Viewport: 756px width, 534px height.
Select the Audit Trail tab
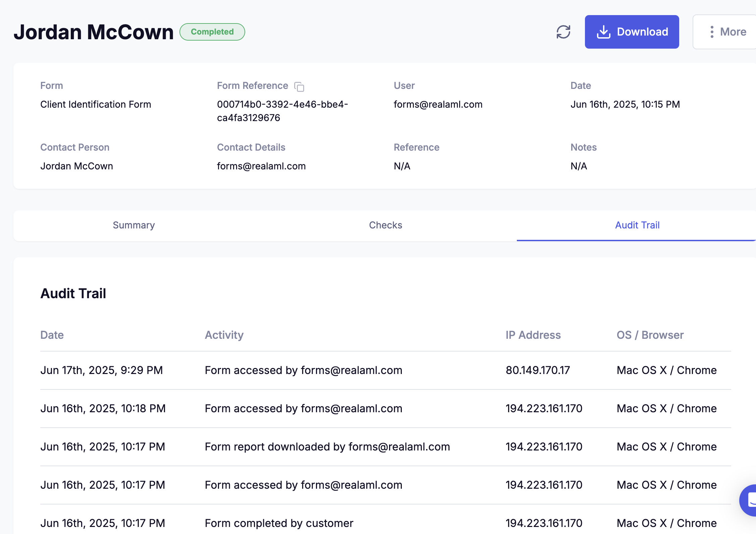coord(637,225)
